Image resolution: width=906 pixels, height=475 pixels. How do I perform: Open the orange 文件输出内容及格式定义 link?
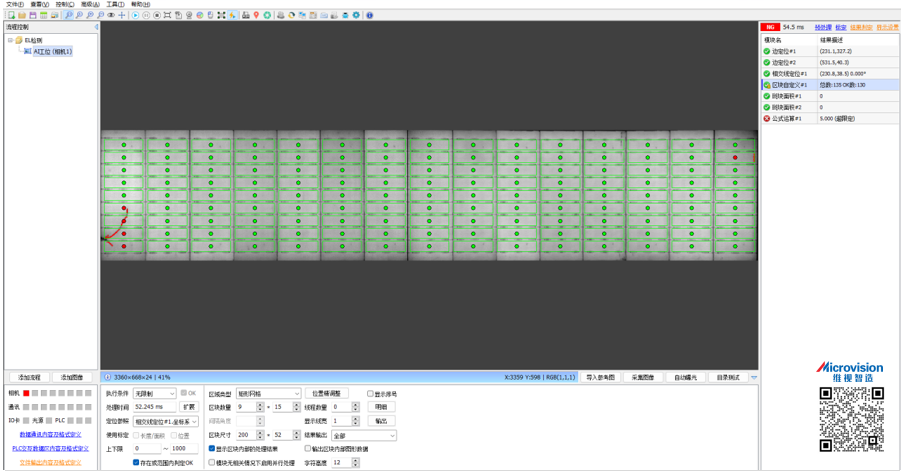[50, 462]
